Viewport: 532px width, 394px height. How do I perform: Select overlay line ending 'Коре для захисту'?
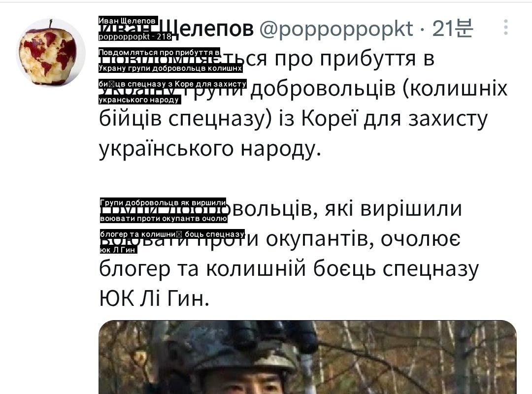coord(172,84)
